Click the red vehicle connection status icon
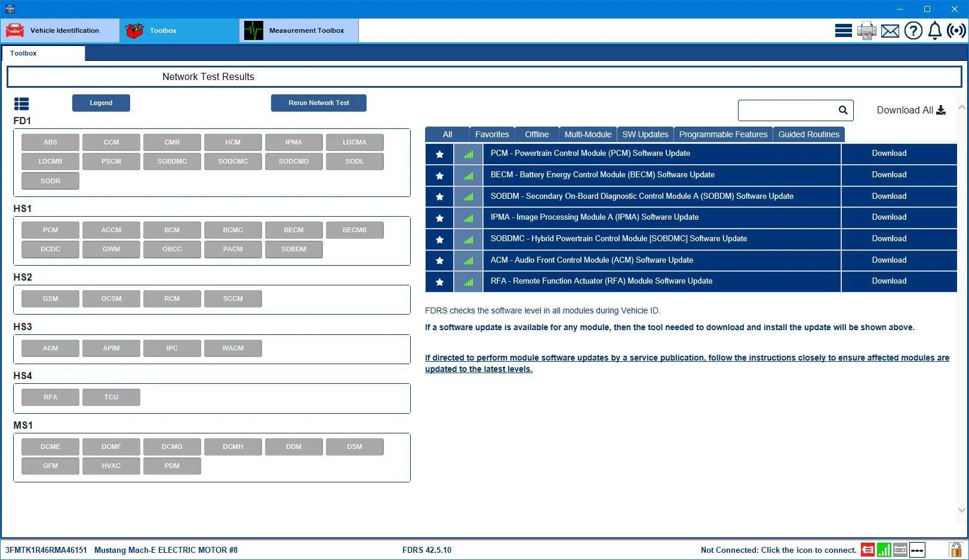 (x=868, y=550)
